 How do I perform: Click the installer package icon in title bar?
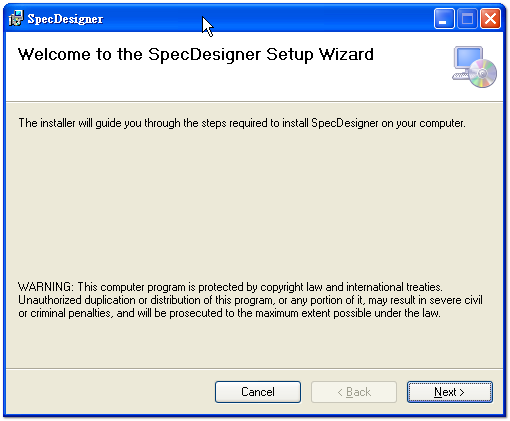(x=16, y=18)
